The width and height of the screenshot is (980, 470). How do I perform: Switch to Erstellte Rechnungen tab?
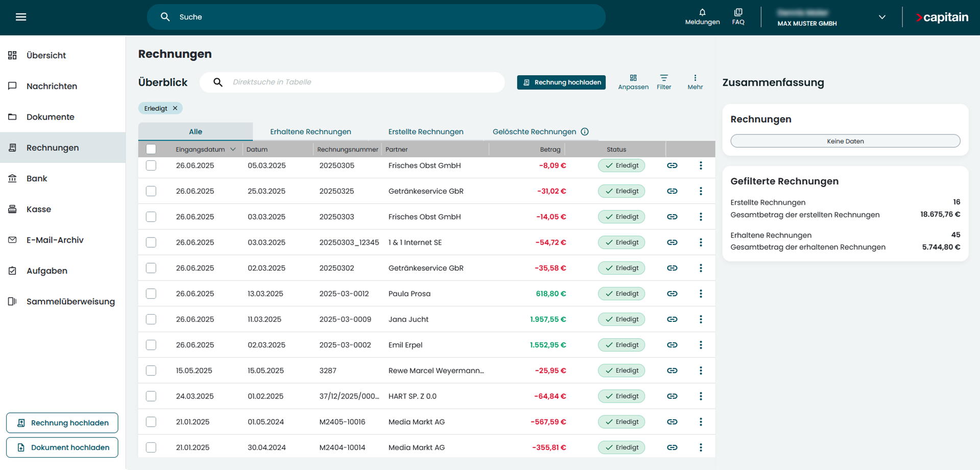click(x=426, y=132)
